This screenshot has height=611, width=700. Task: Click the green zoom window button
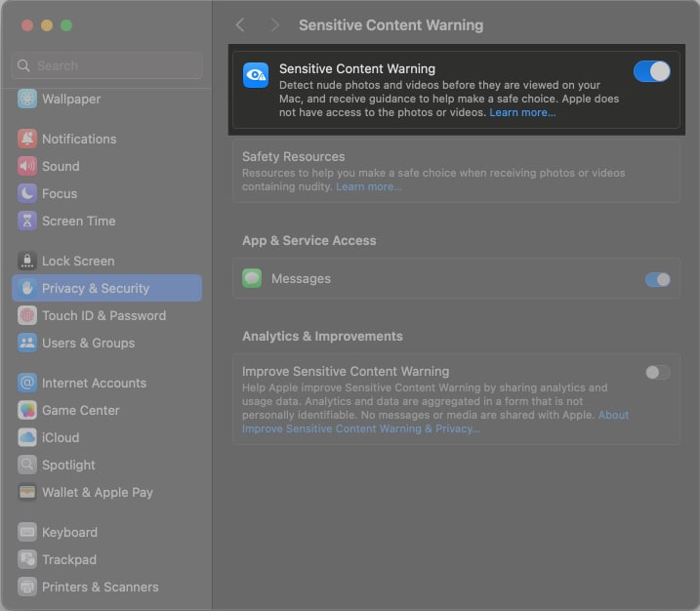[66, 25]
